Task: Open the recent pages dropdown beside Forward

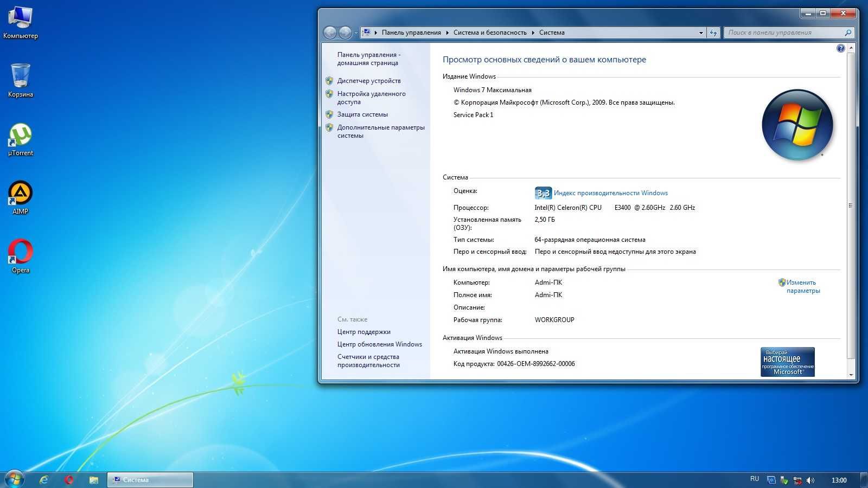Action: (x=356, y=33)
